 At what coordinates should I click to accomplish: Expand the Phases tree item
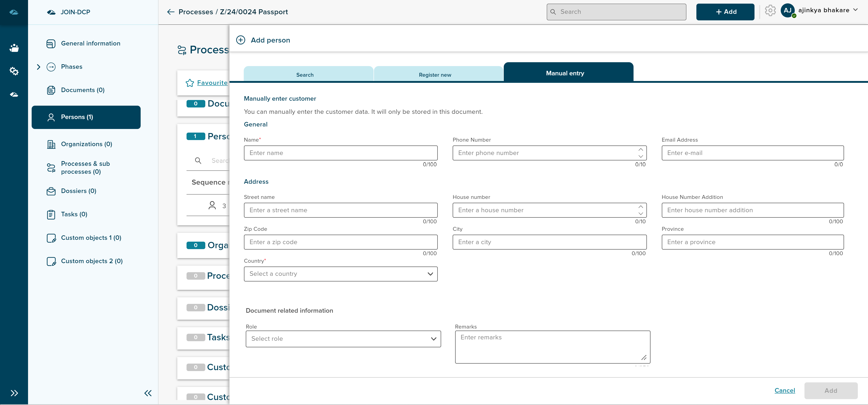(x=38, y=67)
